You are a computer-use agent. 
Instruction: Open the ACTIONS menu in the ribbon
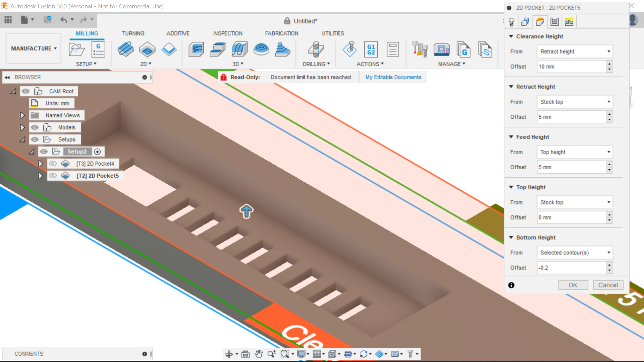pos(370,64)
